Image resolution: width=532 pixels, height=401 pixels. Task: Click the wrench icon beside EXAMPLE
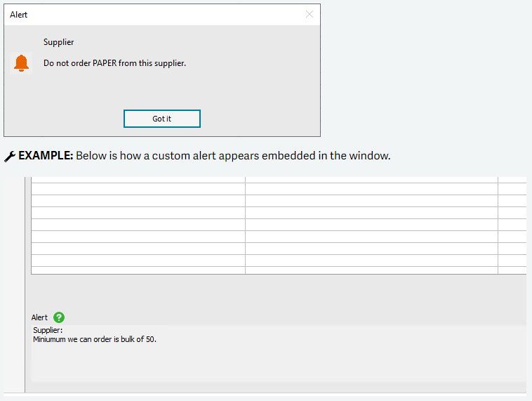point(10,156)
